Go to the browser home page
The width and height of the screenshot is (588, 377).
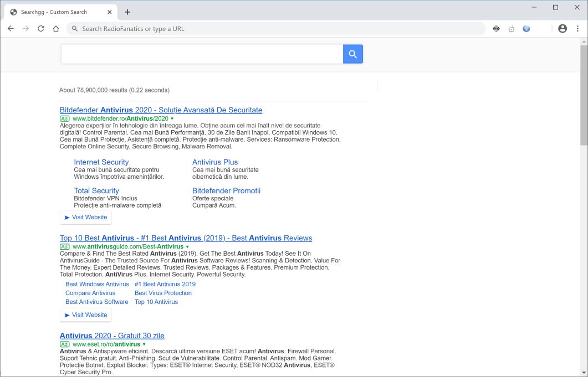point(56,29)
